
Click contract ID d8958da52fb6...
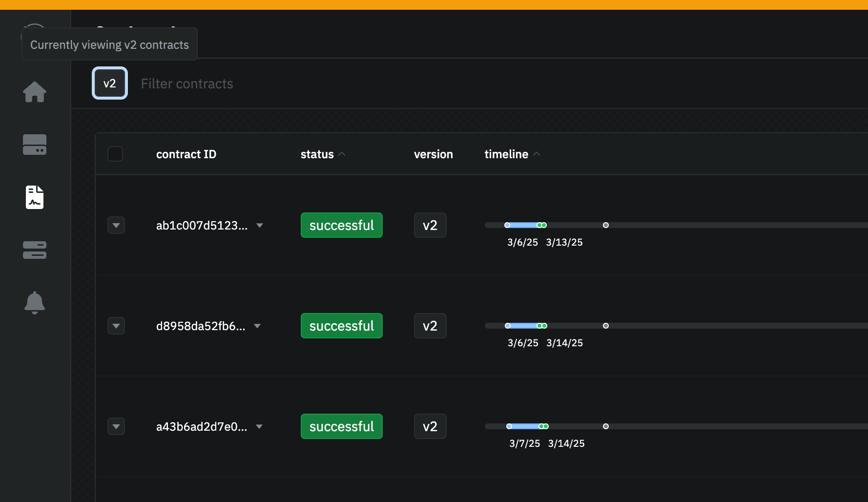(x=201, y=326)
